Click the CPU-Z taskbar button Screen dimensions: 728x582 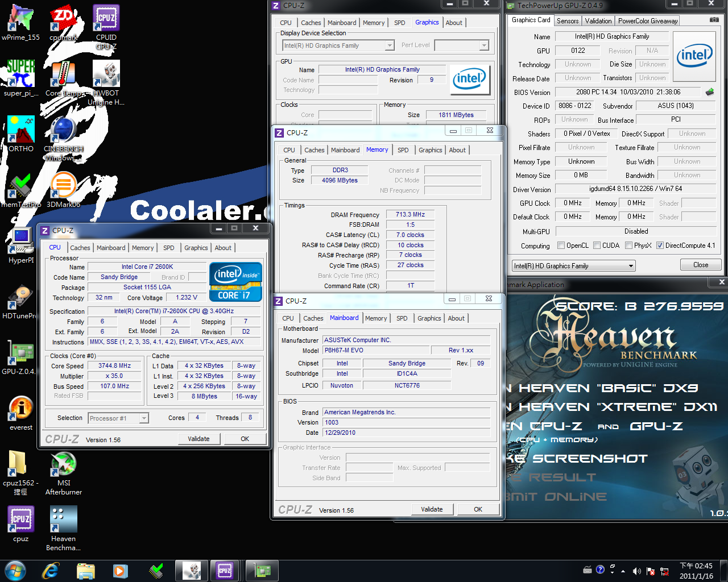click(x=225, y=570)
